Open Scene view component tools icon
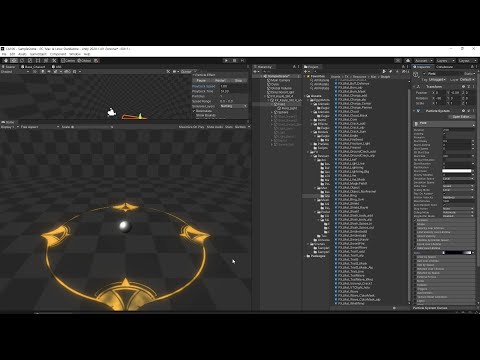Screen dimensions: 480x360 168,71
